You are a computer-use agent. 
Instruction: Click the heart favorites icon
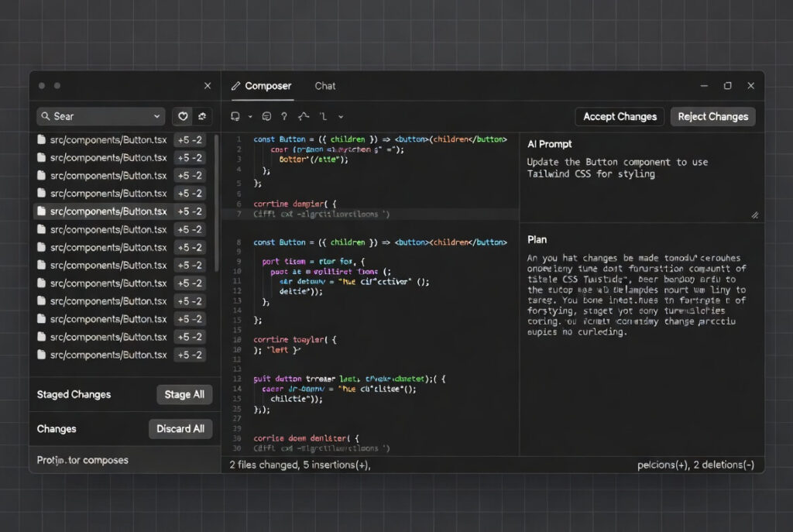183,116
